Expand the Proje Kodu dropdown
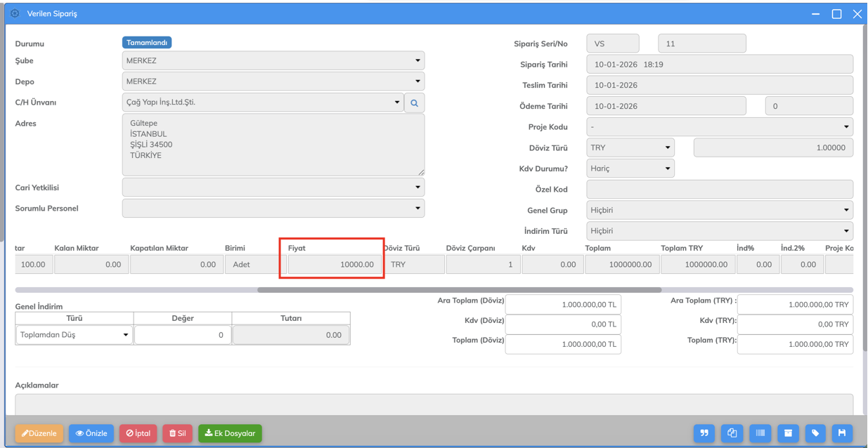This screenshot has width=868, height=448. (719, 127)
